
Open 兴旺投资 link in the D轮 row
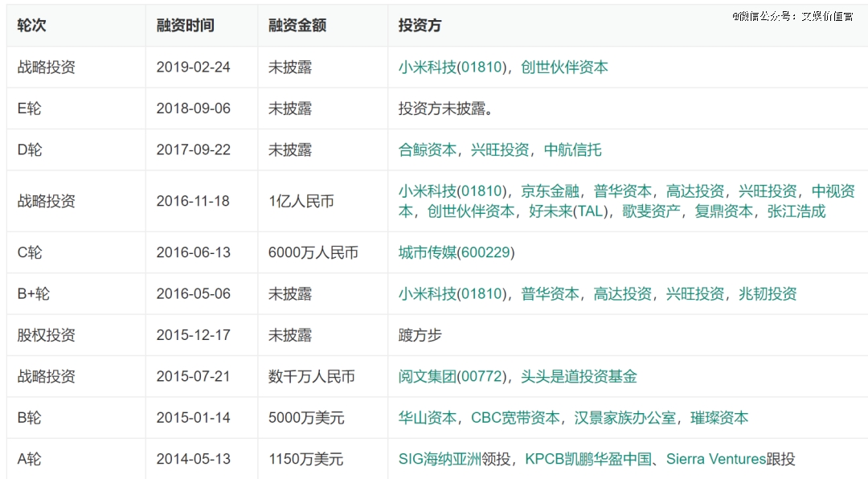(x=500, y=150)
